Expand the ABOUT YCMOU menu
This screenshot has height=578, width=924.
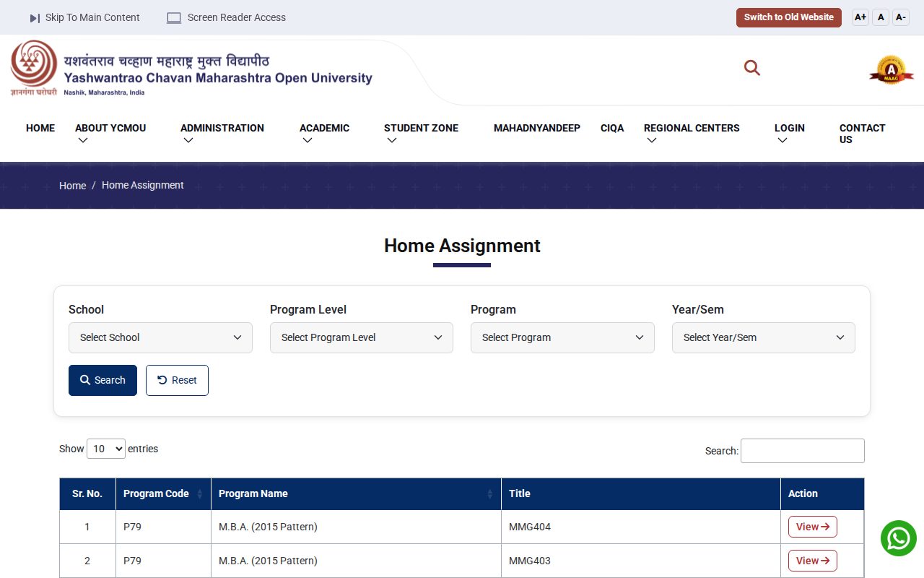(110, 134)
